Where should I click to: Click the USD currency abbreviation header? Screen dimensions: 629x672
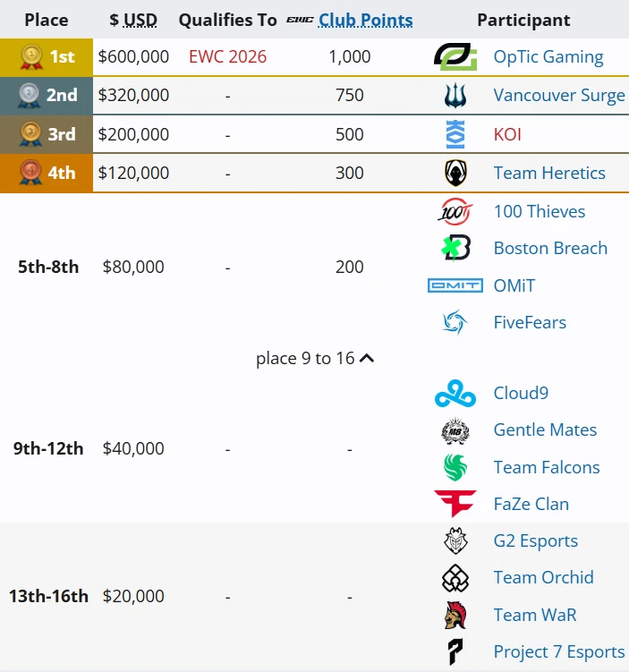(140, 21)
